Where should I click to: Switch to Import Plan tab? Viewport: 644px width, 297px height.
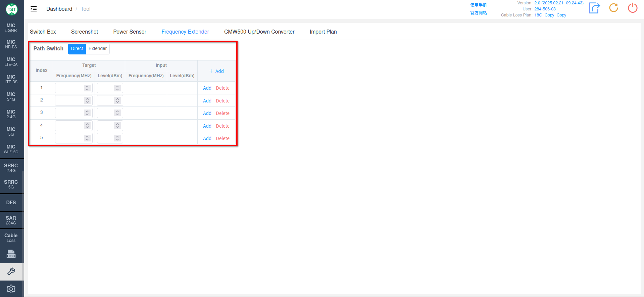(323, 32)
